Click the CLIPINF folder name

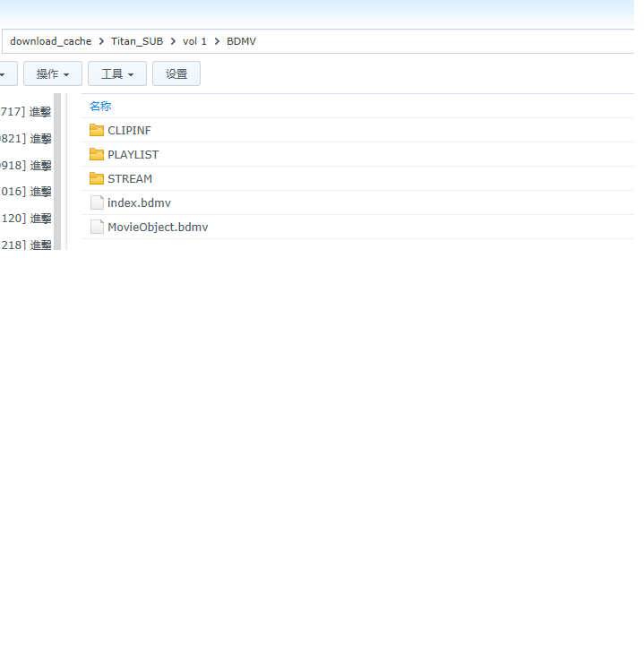[x=129, y=131]
